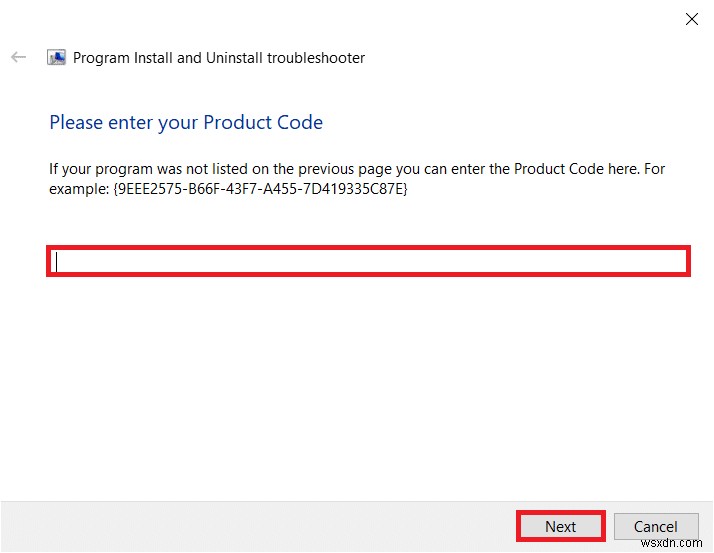Click the example product code GUID text
The height and width of the screenshot is (553, 714).
(x=258, y=189)
